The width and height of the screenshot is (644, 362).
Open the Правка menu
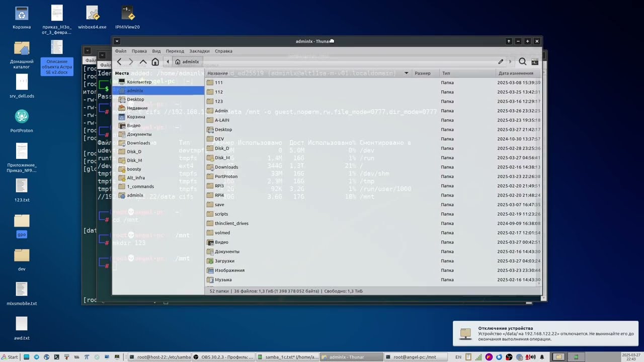pyautogui.click(x=139, y=51)
